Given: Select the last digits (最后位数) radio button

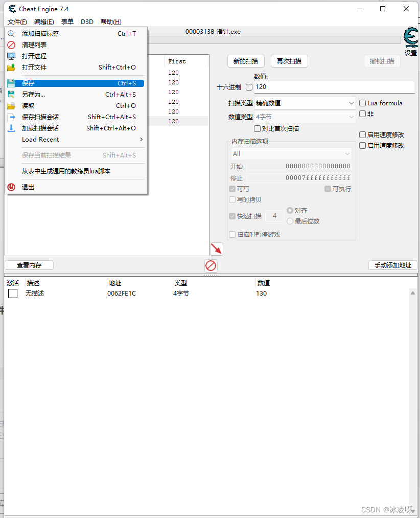Looking at the screenshot, I should pyautogui.click(x=290, y=221).
